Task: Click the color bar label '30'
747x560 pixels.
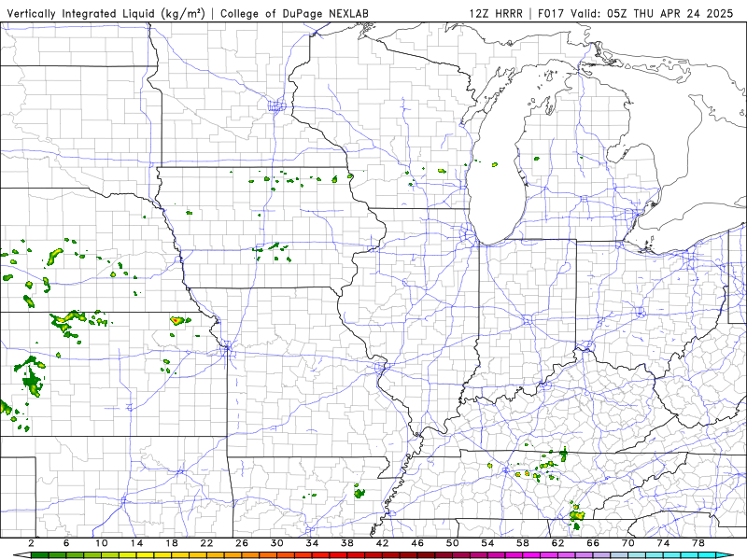Action: pos(277,543)
